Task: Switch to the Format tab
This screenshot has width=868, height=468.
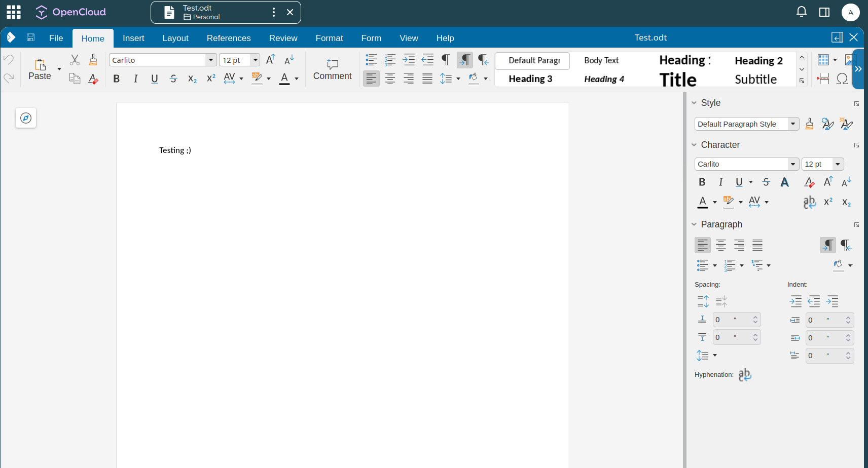Action: 330,38
